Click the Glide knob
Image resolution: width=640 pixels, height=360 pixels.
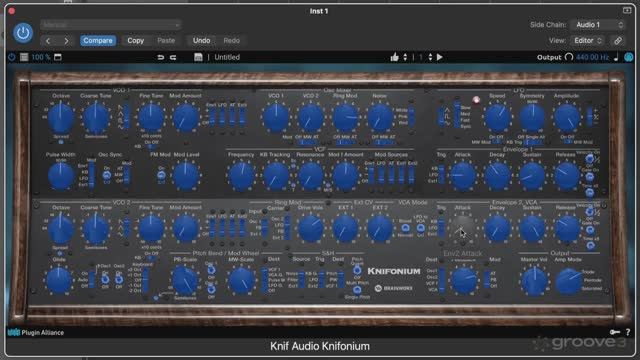click(x=59, y=281)
